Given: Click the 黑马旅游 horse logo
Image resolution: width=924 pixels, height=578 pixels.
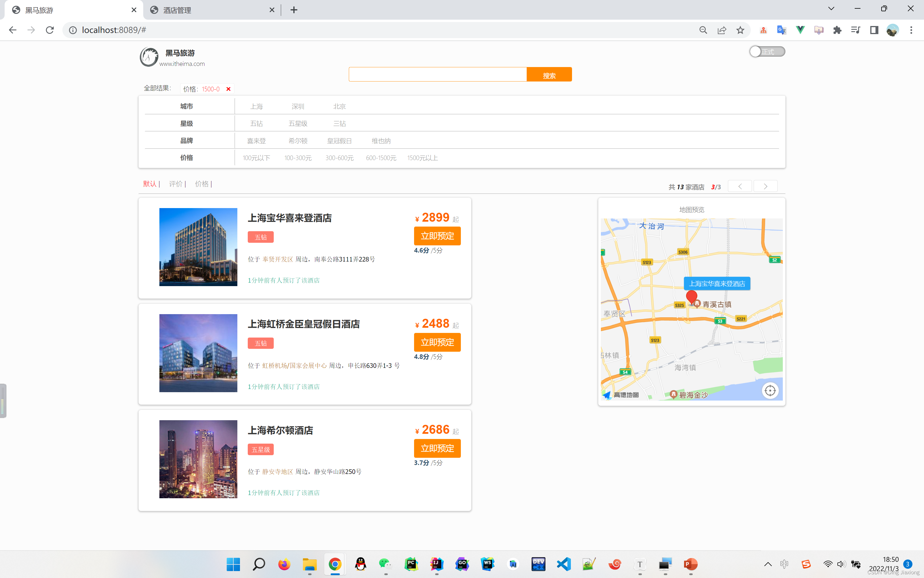Looking at the screenshot, I should (149, 57).
